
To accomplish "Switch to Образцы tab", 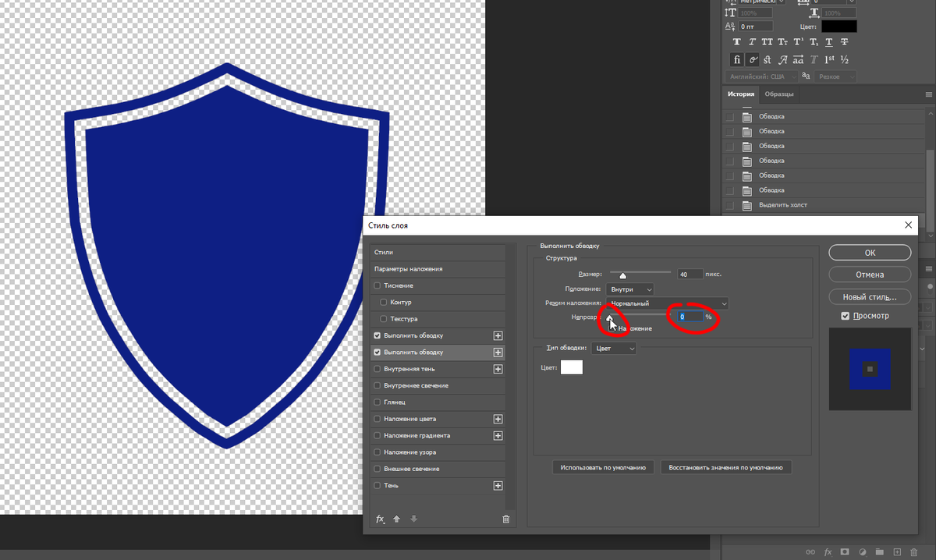I will click(x=779, y=94).
